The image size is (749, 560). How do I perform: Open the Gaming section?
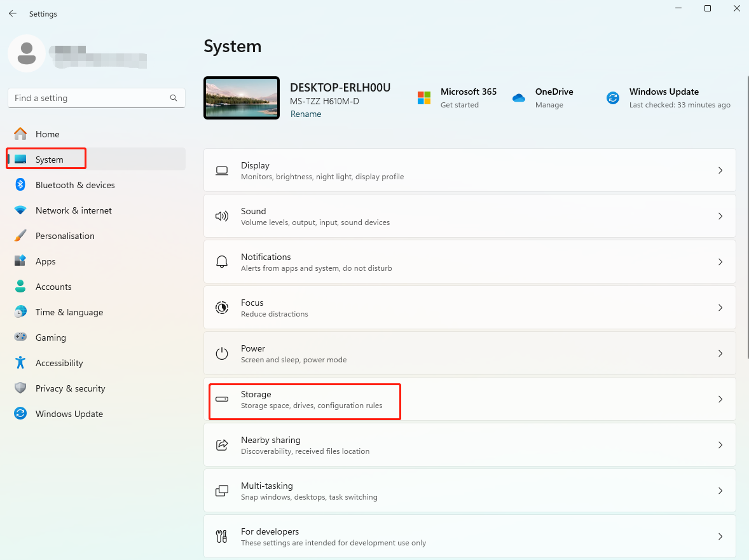50,338
